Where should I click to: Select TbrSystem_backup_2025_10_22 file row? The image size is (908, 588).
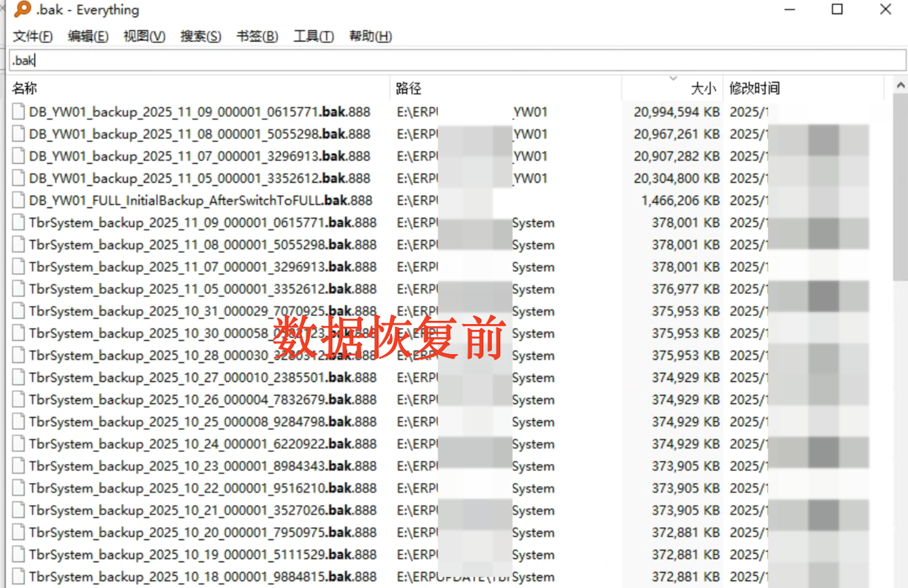click(203, 489)
